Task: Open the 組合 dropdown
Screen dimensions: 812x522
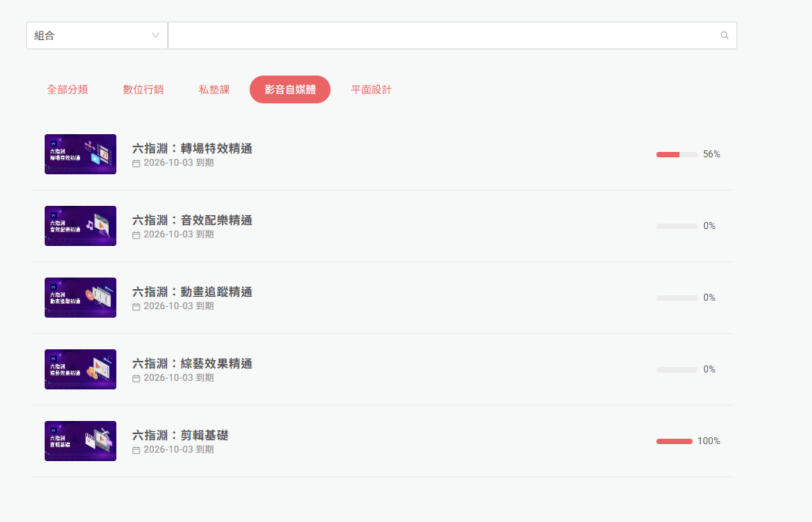Action: coord(97,35)
